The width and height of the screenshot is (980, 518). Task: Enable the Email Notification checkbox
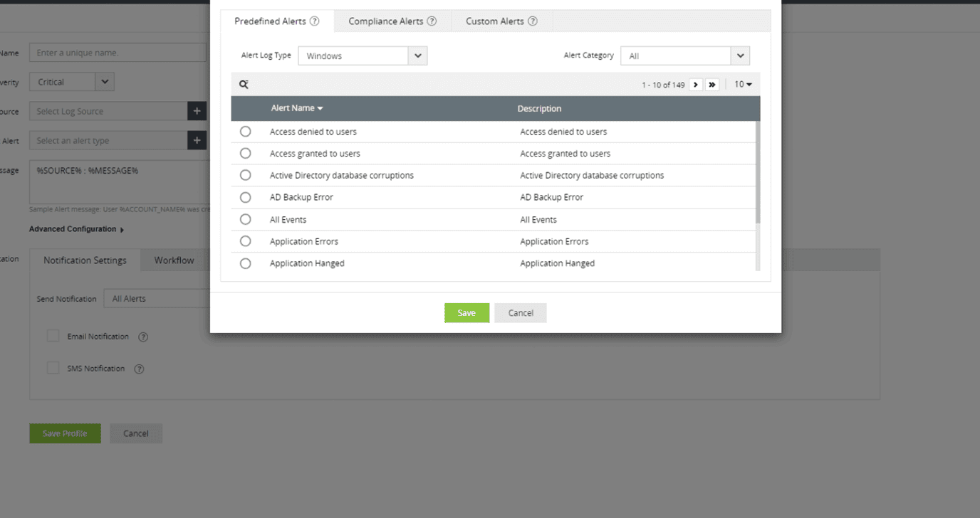[x=53, y=335]
